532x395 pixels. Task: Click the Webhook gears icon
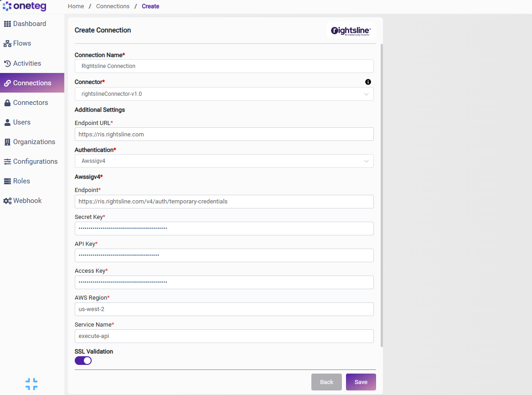[x=7, y=201]
